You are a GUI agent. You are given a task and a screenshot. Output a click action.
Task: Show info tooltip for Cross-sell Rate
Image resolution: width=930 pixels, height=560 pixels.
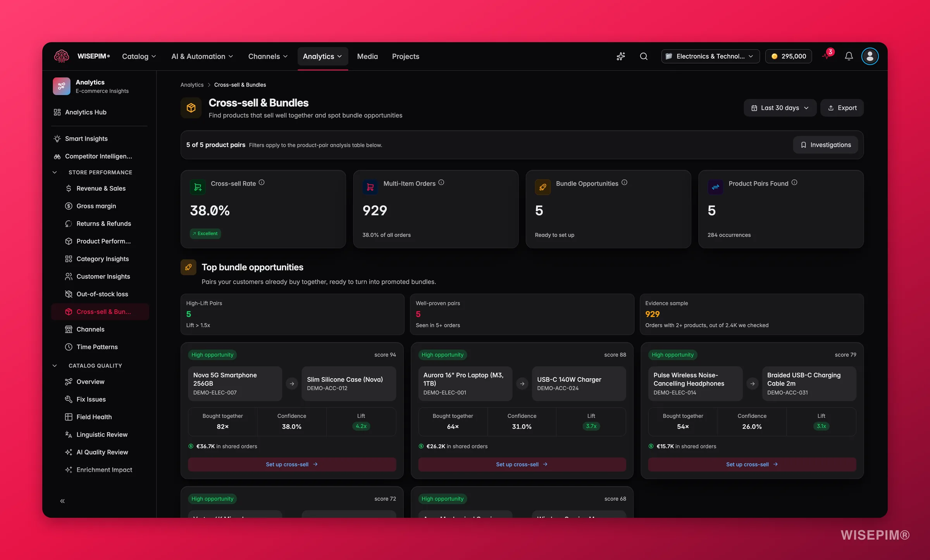262,183
